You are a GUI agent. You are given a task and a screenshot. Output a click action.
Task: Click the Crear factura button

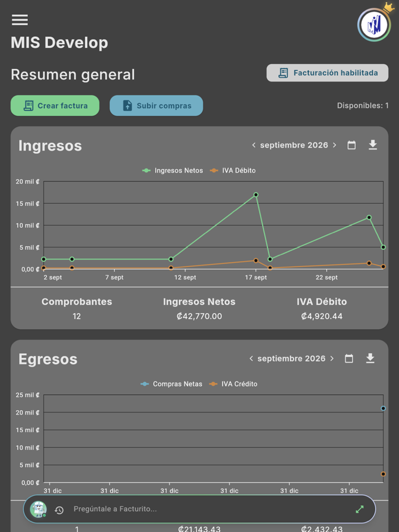[x=55, y=105]
